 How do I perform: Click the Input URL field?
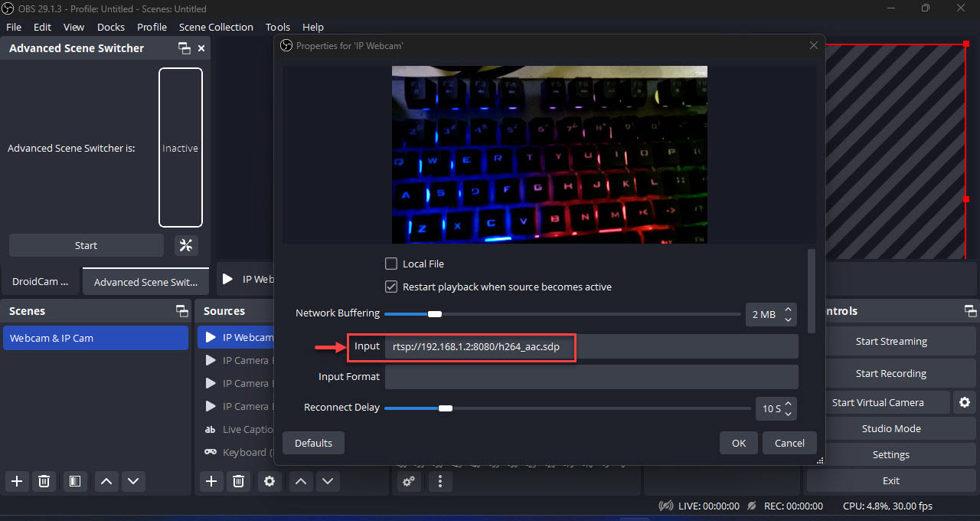592,346
